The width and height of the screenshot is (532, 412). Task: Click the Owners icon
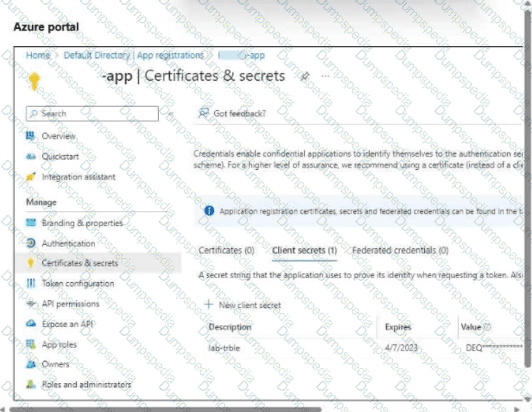[x=30, y=364]
